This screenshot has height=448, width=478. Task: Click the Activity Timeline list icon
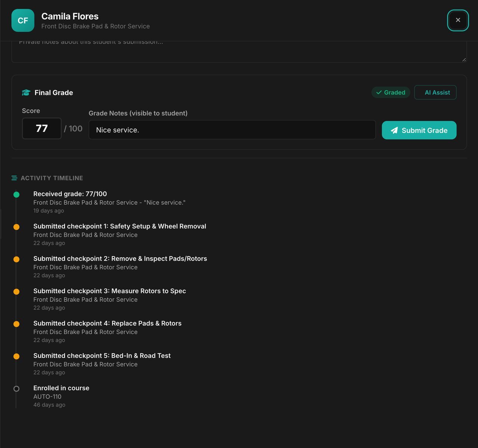14,178
